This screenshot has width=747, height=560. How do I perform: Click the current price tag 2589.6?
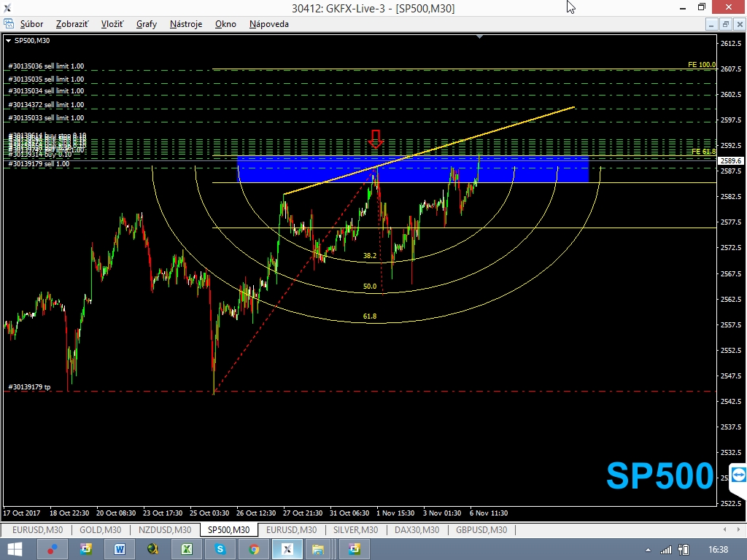(731, 161)
